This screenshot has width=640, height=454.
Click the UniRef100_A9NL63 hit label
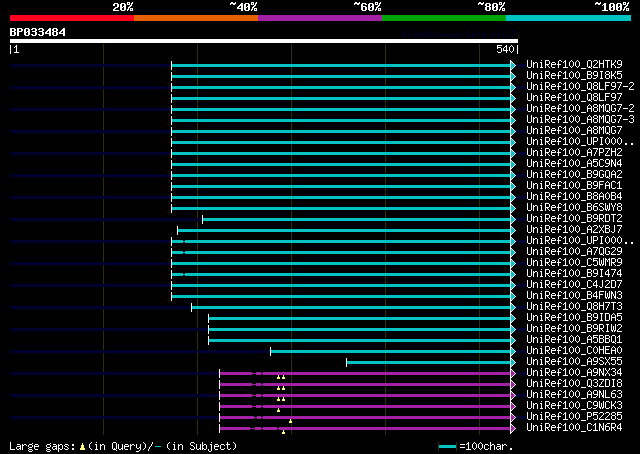click(x=574, y=395)
